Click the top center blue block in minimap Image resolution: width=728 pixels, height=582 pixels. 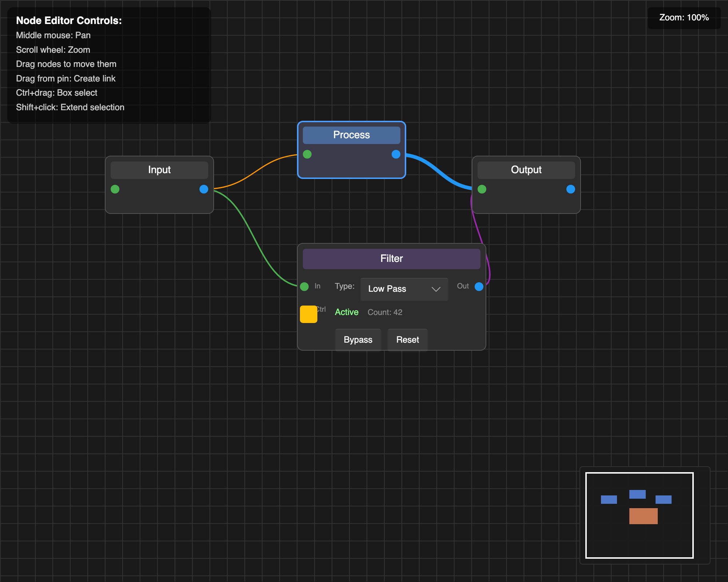(637, 494)
